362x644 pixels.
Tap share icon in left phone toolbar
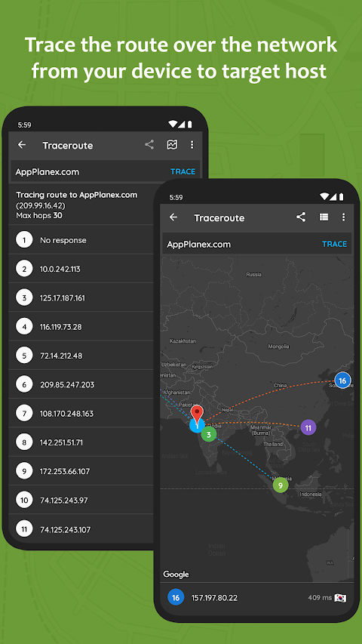click(x=149, y=144)
